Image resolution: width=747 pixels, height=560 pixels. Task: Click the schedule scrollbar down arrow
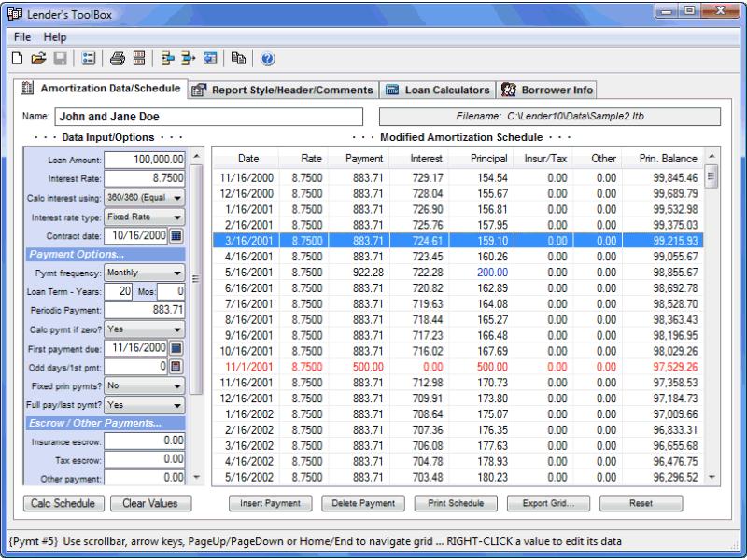coord(712,477)
